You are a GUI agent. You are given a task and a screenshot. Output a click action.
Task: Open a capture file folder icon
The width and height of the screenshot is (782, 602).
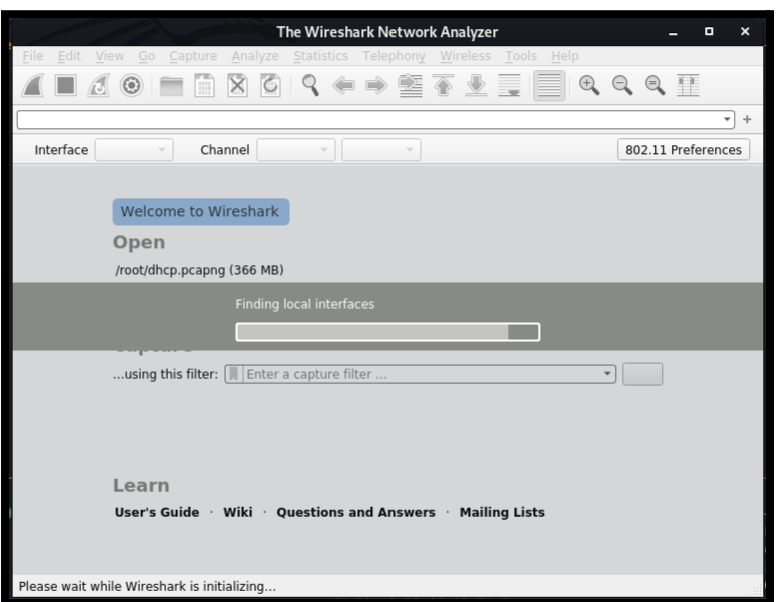(171, 85)
